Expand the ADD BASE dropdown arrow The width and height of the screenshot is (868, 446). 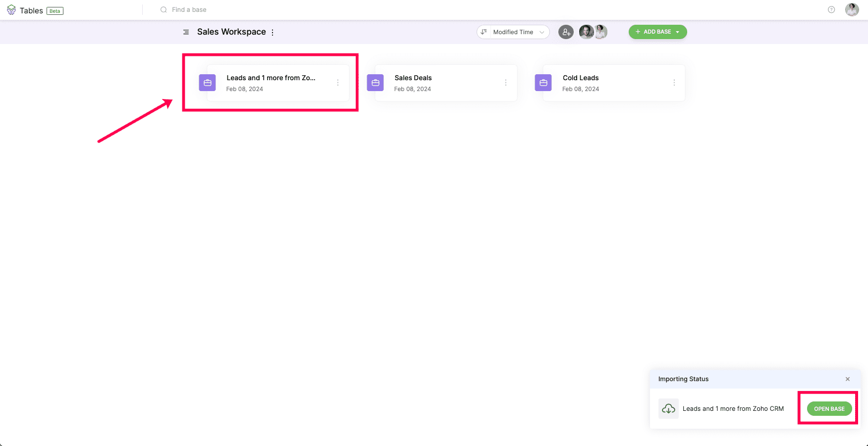[678, 32]
